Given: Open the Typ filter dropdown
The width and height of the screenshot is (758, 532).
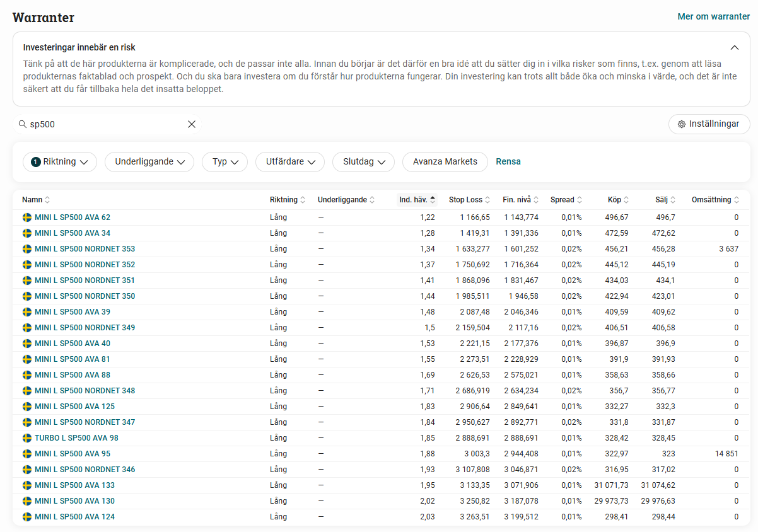Looking at the screenshot, I should 224,162.
